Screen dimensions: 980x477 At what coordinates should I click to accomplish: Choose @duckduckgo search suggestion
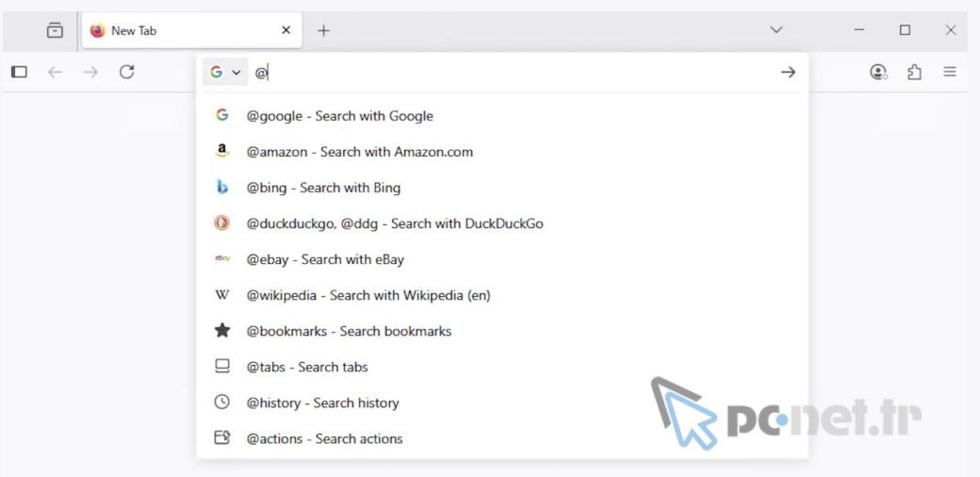pyautogui.click(x=502, y=223)
